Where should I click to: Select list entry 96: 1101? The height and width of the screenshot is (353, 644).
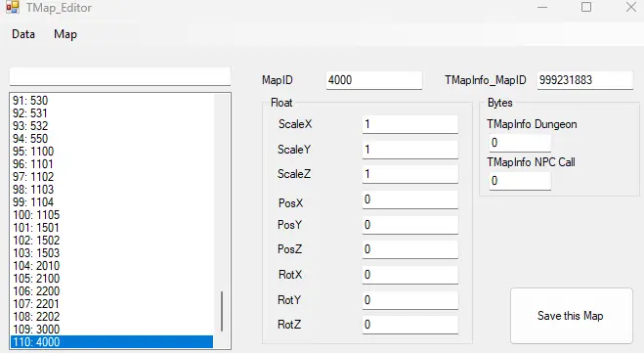coord(111,164)
